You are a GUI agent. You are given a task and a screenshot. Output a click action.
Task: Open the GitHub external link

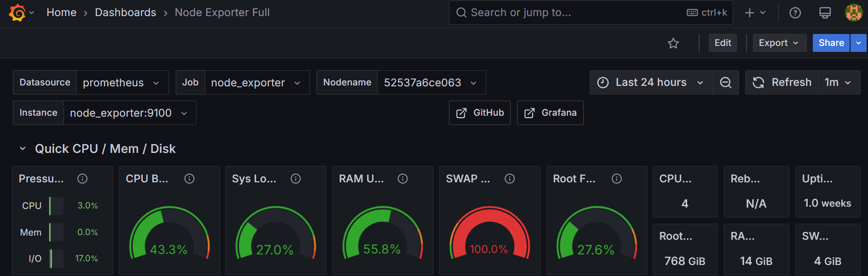(480, 113)
